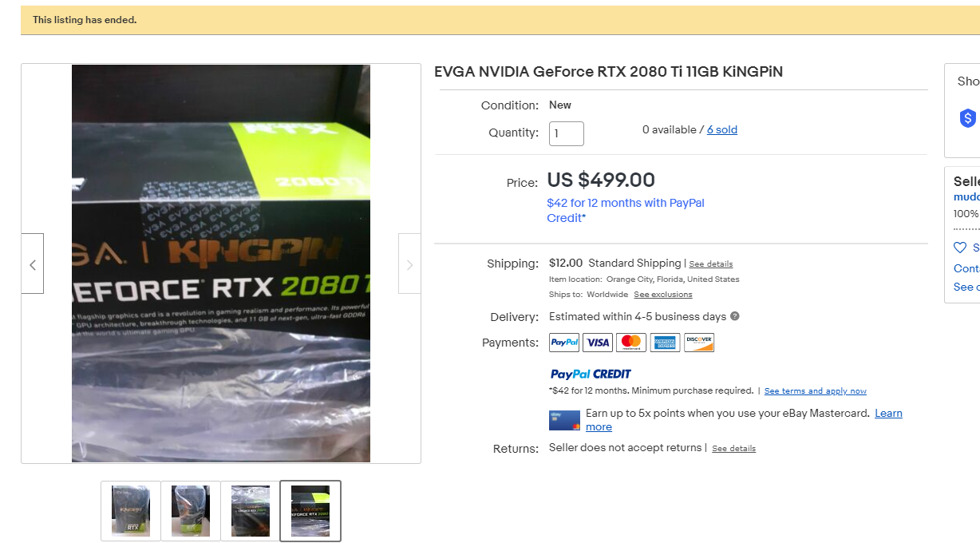Click the American Express icon
The height and width of the screenshot is (543, 980).
pyautogui.click(x=665, y=343)
